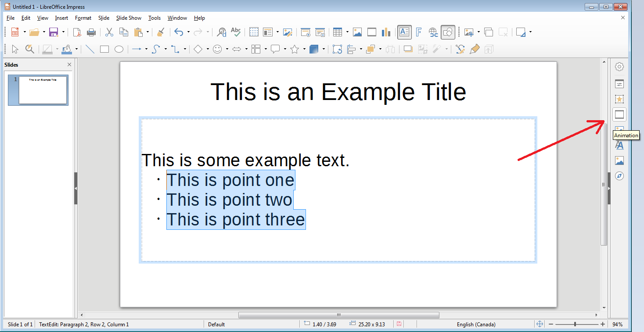The image size is (644, 332).
Task: Click the Insert Hyperlink icon
Action: pos(433,32)
